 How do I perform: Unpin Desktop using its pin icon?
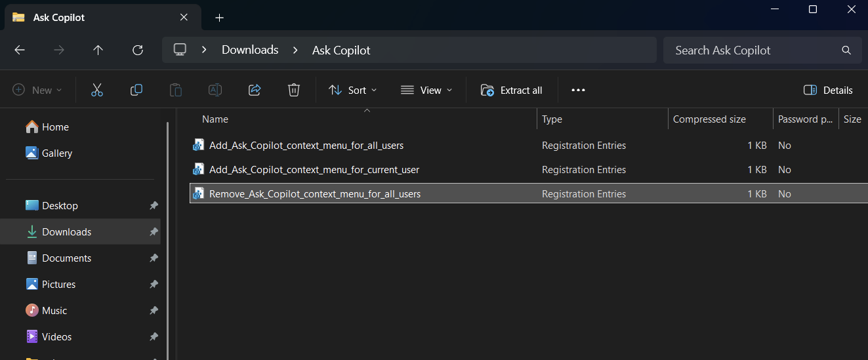(x=154, y=206)
